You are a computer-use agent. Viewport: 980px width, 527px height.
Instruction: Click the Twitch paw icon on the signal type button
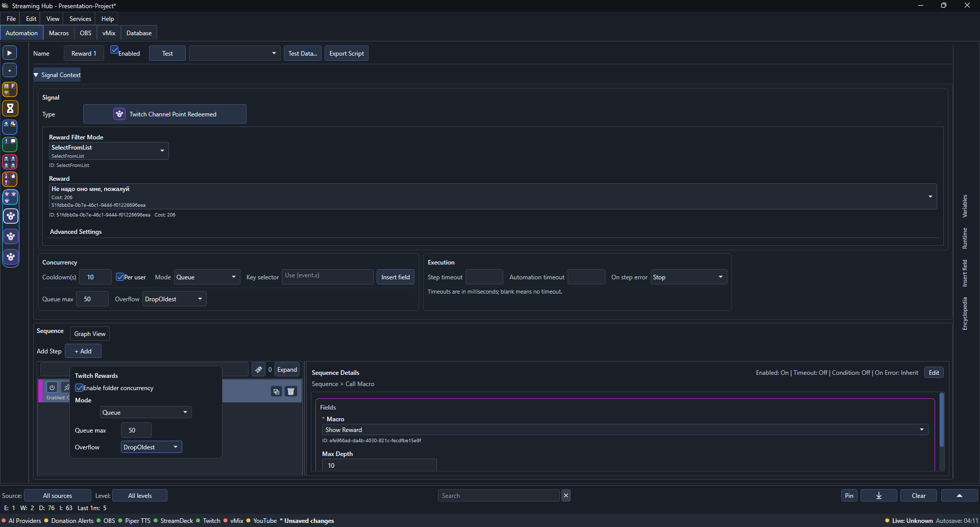tap(119, 114)
